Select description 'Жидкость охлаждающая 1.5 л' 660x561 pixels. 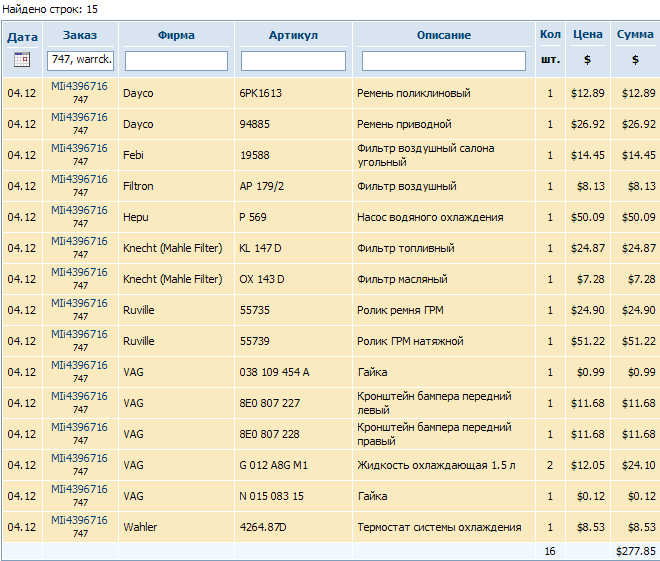tap(436, 465)
